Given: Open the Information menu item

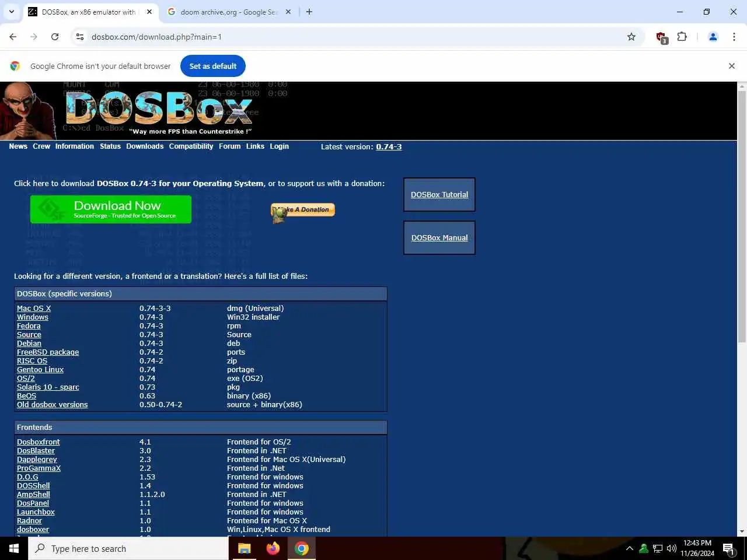Looking at the screenshot, I should (75, 146).
